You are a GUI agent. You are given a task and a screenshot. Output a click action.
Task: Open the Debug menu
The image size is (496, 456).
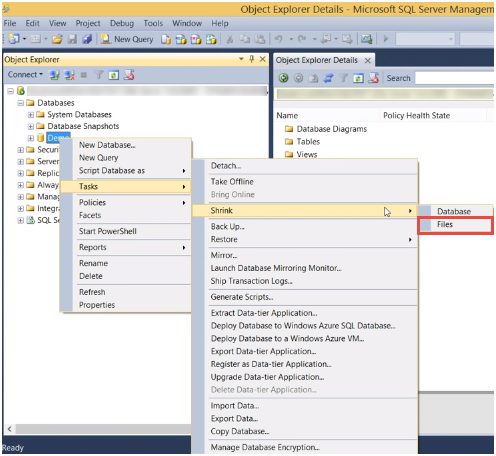point(122,23)
